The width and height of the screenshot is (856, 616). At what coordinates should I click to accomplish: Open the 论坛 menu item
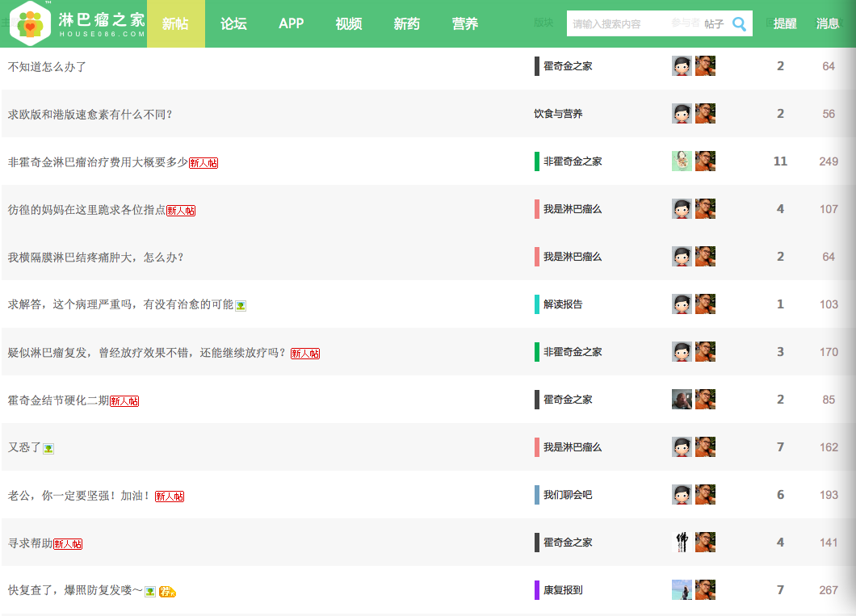(233, 23)
